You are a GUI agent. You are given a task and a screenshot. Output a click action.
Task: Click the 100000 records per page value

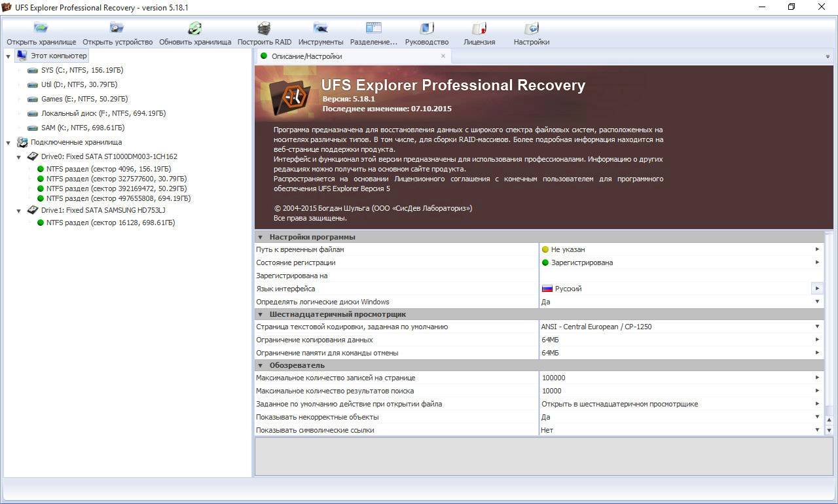(x=553, y=378)
